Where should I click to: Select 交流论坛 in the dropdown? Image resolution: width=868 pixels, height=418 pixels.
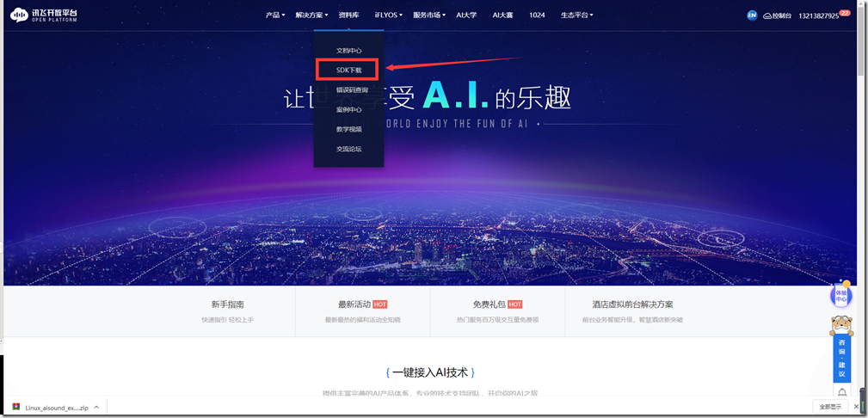tap(348, 149)
